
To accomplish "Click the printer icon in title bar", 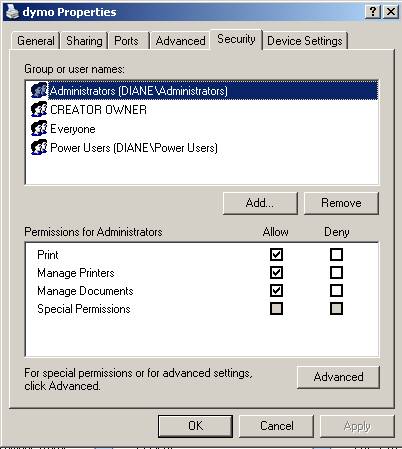I will [12, 12].
